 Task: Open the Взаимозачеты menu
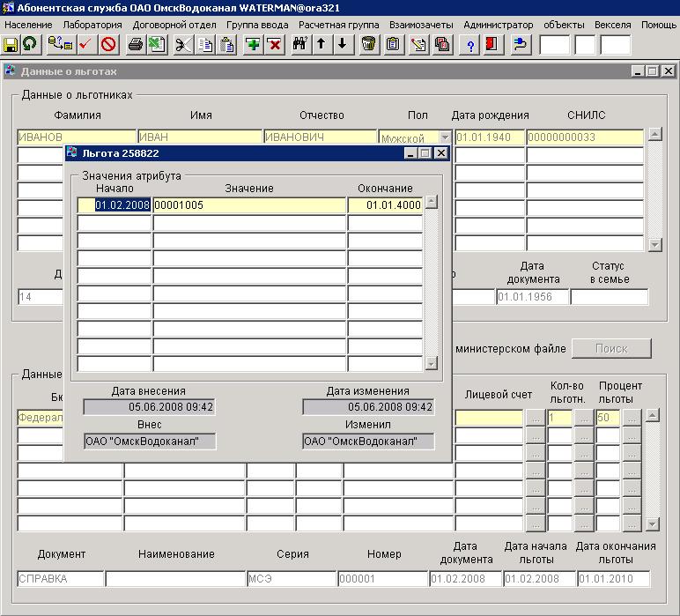click(421, 25)
